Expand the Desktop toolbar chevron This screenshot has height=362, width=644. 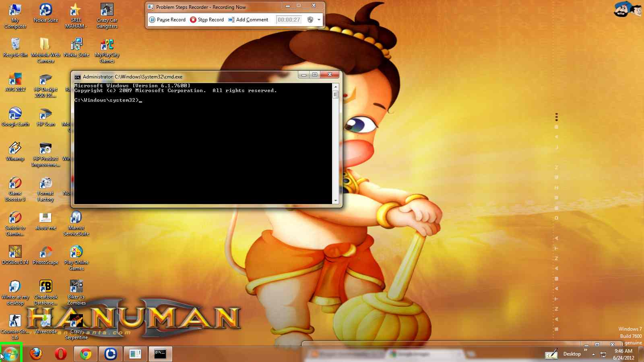click(586, 350)
